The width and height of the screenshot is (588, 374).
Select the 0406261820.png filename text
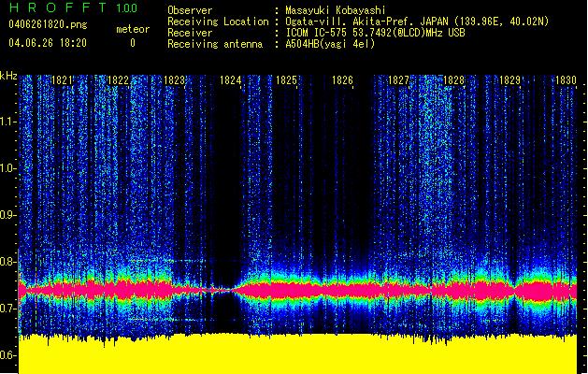(x=48, y=24)
